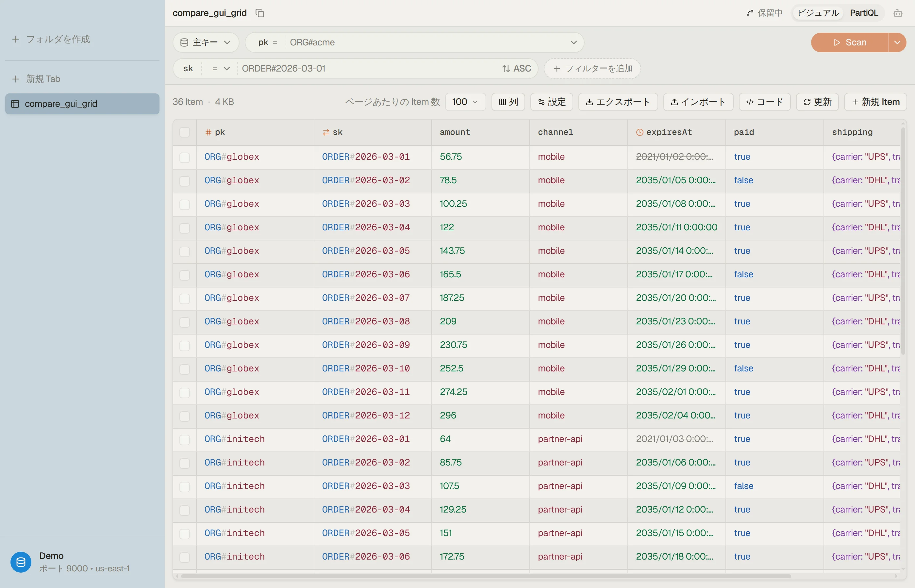Select the compare_gui_grid table in the sidebar
The width and height of the screenshot is (915, 588).
[x=82, y=104]
